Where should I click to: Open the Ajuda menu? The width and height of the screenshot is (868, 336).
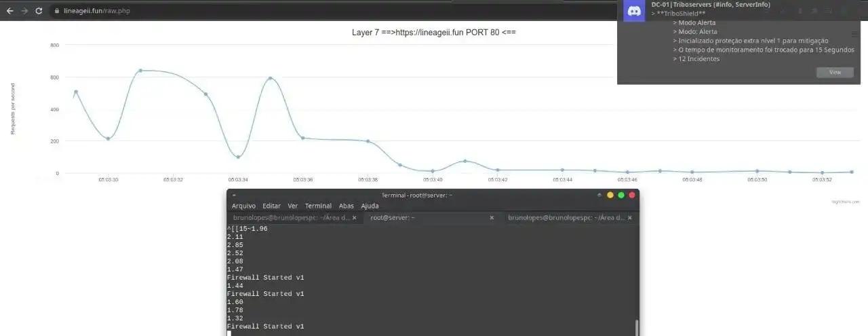click(x=370, y=206)
